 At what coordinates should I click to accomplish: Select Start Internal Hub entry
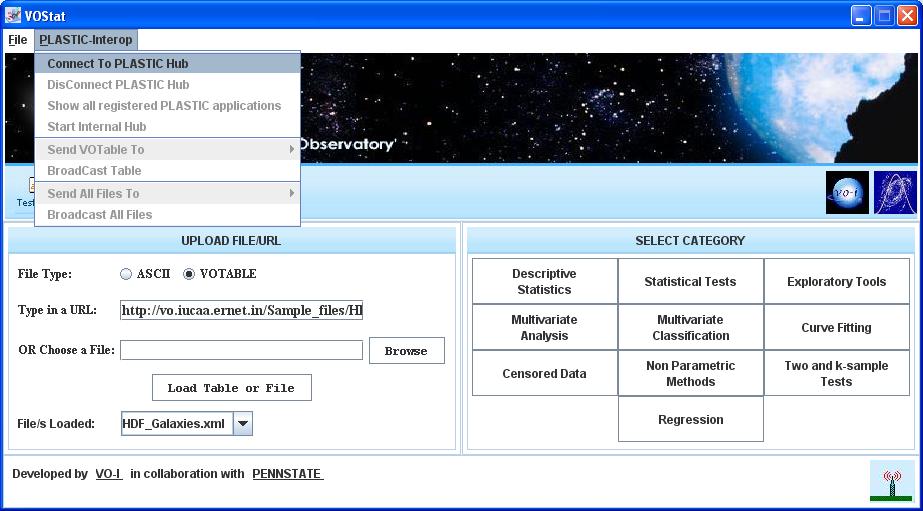click(x=168, y=127)
